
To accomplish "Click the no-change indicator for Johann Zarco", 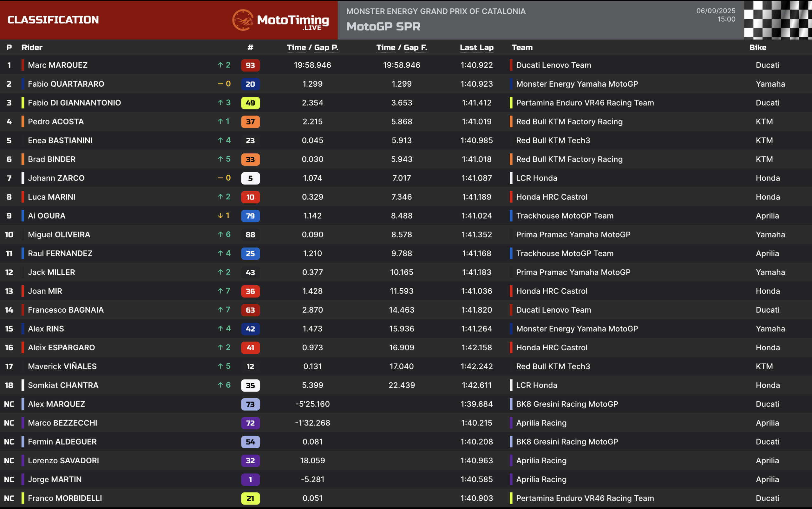I will (x=224, y=178).
